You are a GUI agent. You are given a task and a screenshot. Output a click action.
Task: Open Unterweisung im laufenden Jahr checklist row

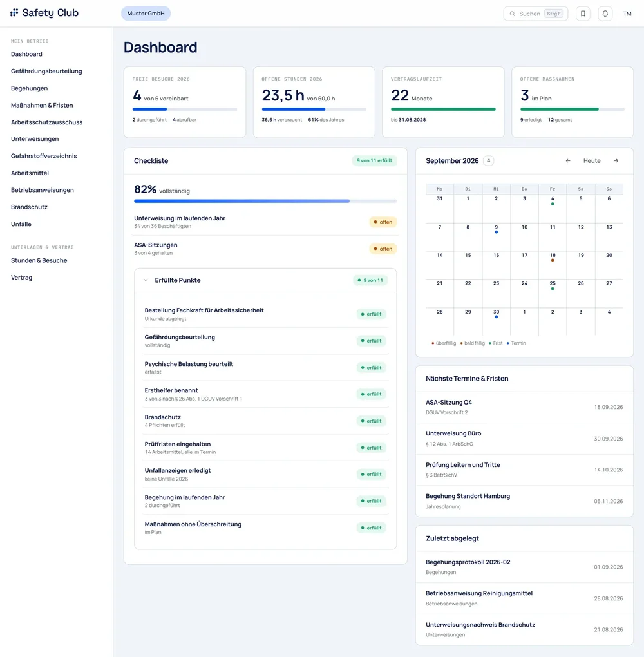(x=265, y=222)
